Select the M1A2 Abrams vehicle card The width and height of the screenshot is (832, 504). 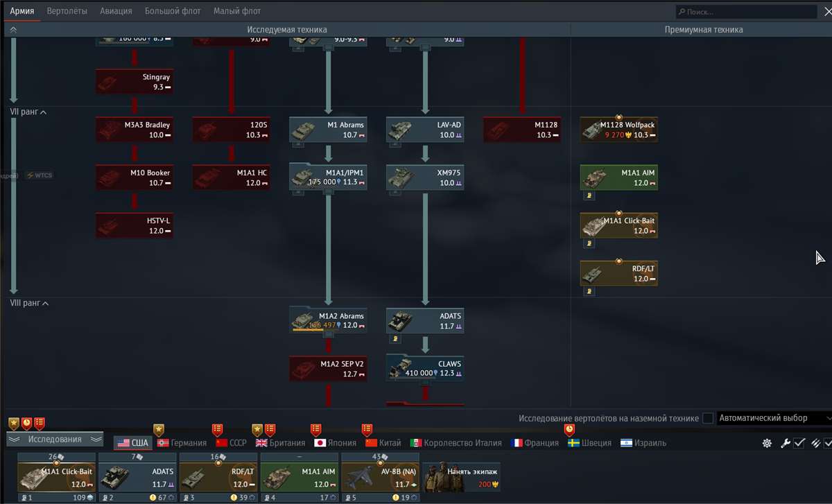pyautogui.click(x=328, y=320)
